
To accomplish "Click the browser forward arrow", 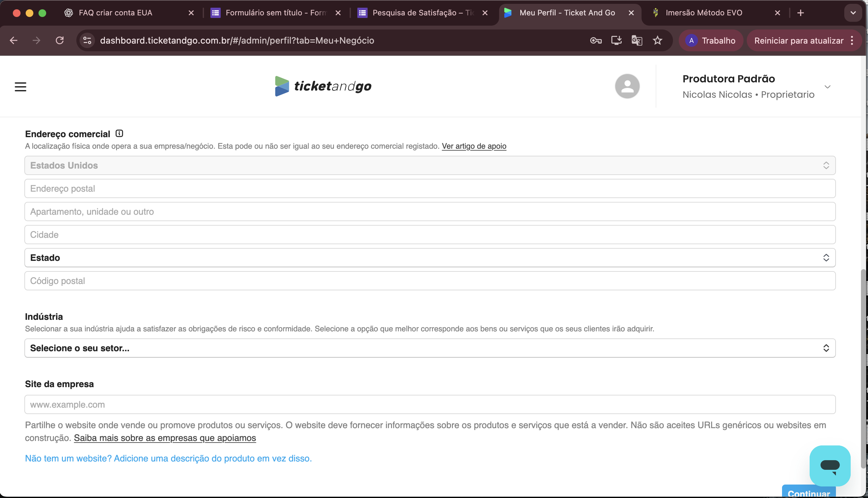I will [36, 41].
